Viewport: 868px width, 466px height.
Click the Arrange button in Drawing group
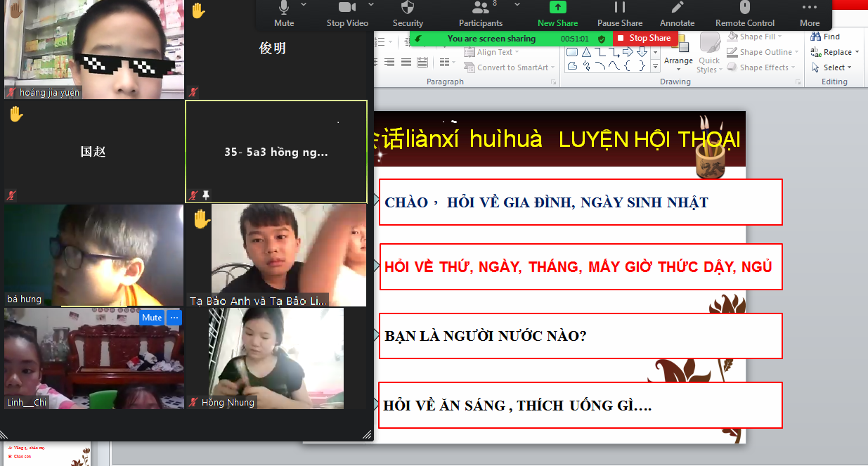[678, 55]
